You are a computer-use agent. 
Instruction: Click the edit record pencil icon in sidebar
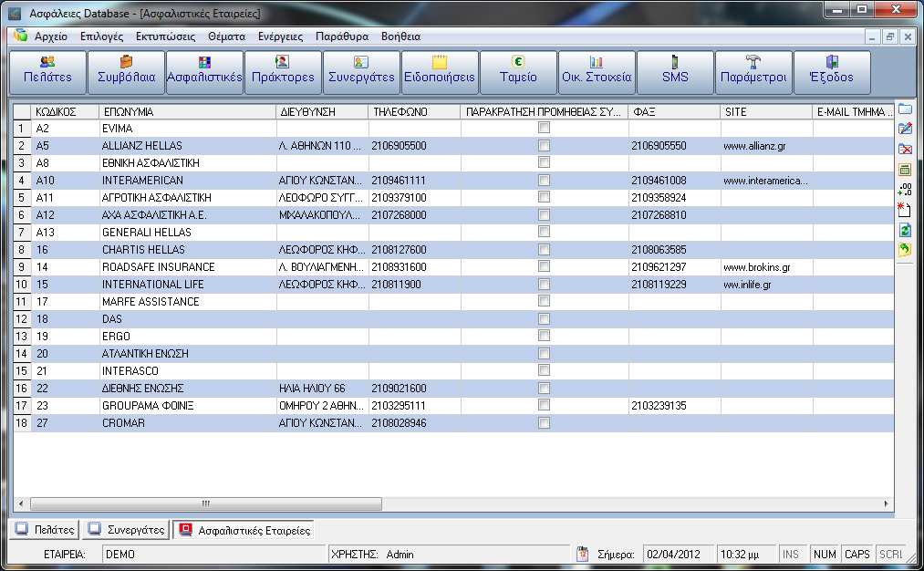[905, 129]
